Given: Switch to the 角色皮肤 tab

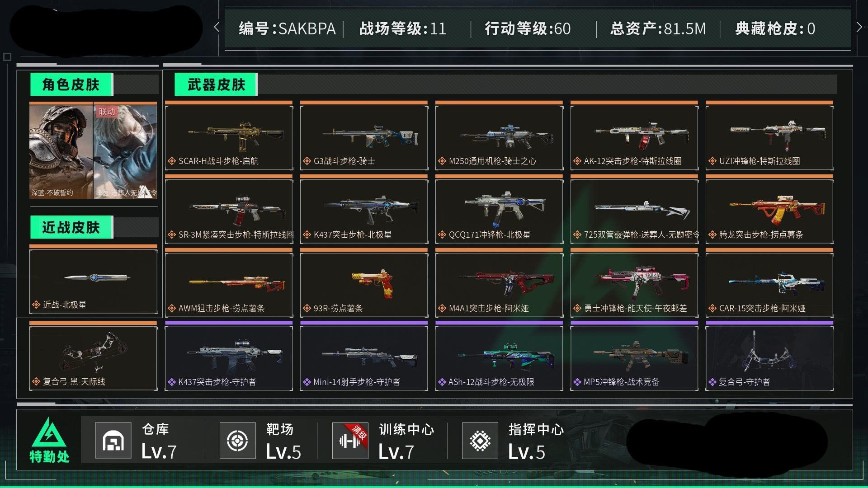Looking at the screenshot, I should [x=71, y=84].
